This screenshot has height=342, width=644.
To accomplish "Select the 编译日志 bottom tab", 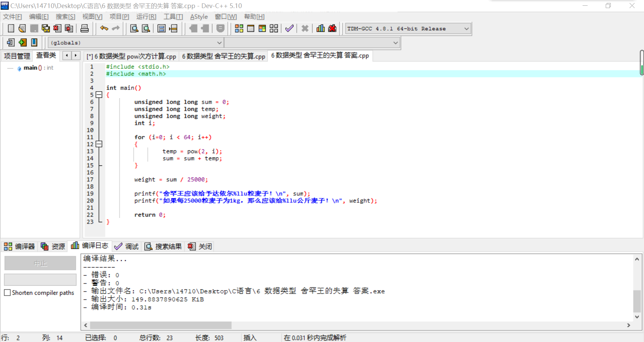I will [90, 246].
